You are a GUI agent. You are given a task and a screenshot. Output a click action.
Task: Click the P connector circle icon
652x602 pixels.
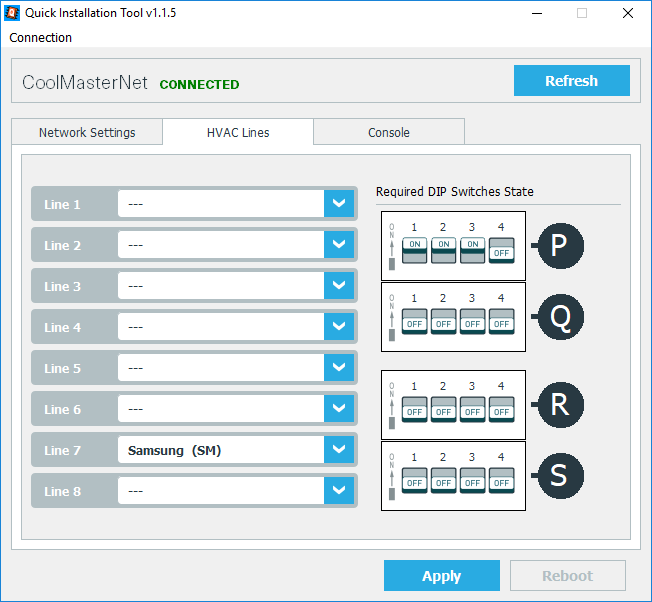560,245
